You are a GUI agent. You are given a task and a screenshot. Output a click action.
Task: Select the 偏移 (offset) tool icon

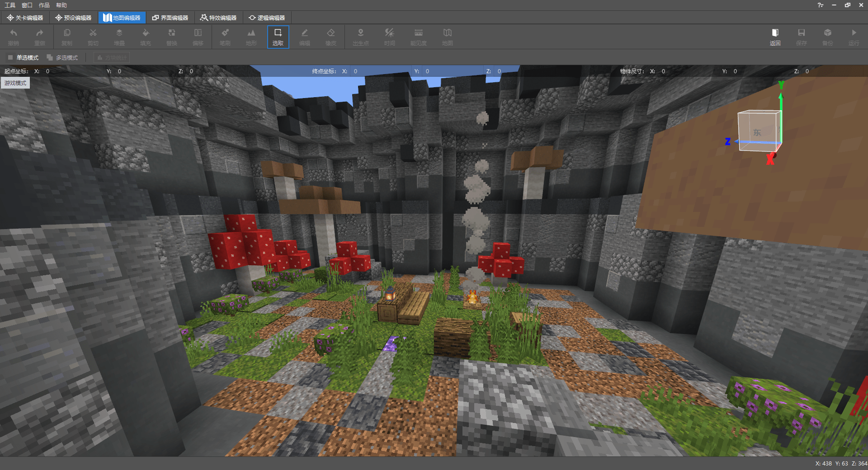(198, 37)
